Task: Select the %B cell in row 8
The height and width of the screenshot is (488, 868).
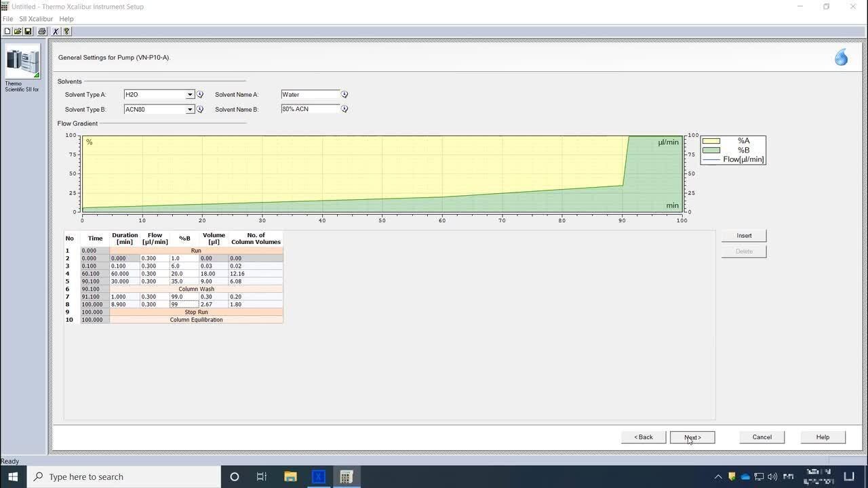Action: point(184,305)
